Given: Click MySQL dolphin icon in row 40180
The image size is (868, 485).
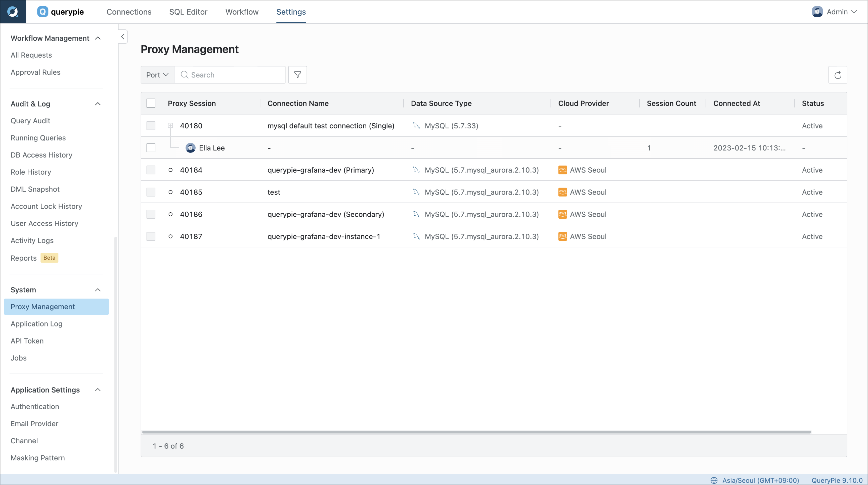Looking at the screenshot, I should [416, 126].
